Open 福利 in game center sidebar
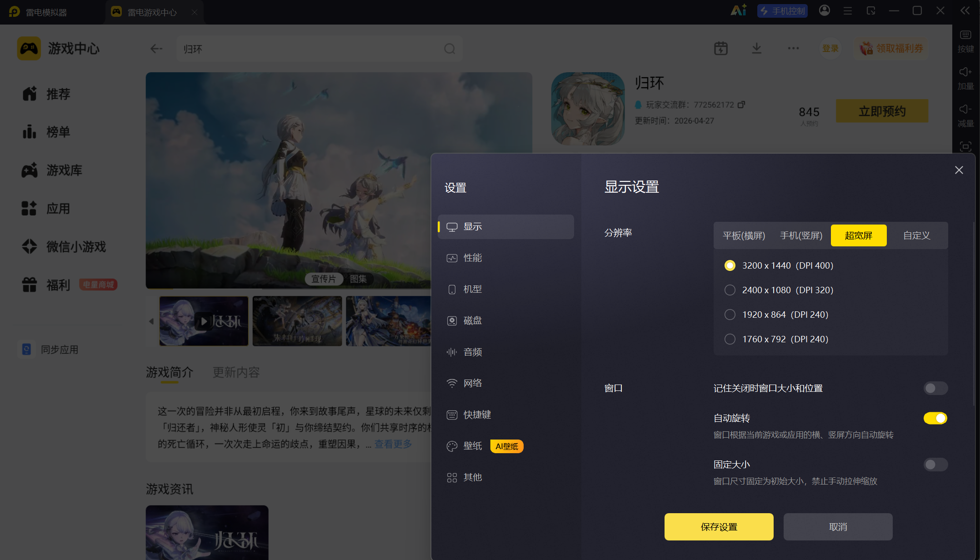This screenshot has width=980, height=560. (x=46, y=285)
